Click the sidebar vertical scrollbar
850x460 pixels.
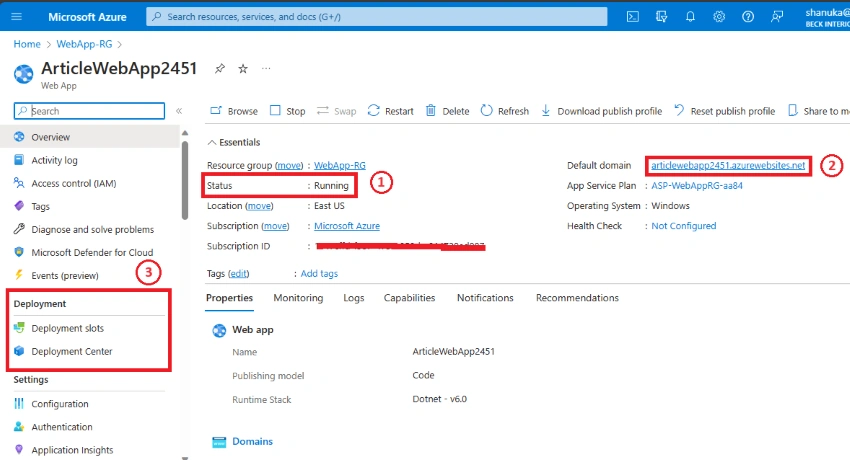(185, 180)
